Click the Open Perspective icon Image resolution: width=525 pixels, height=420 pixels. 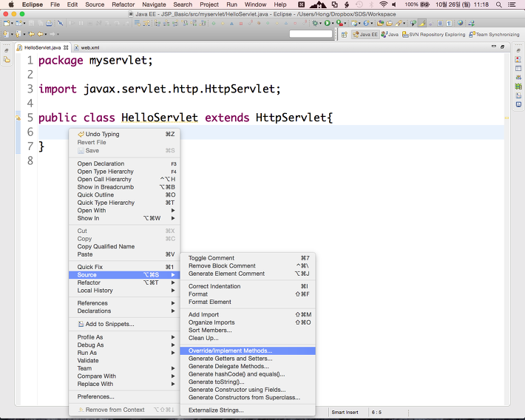(x=344, y=35)
